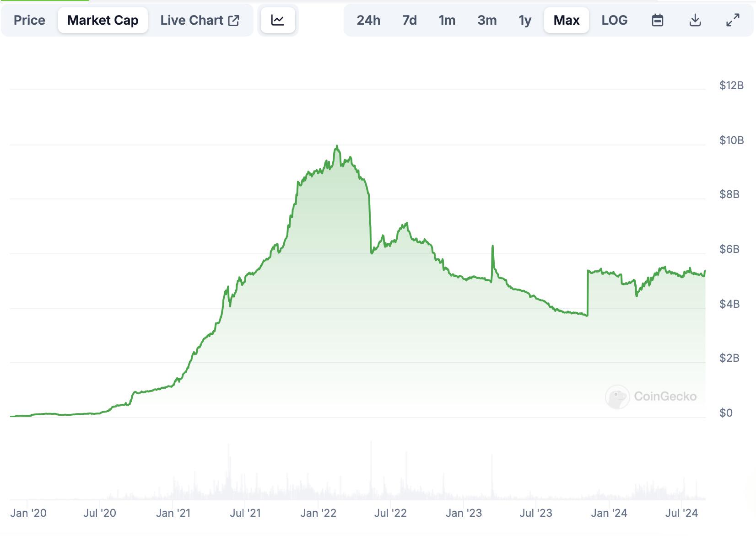
Task: Select the Max time range
Action: click(x=566, y=20)
